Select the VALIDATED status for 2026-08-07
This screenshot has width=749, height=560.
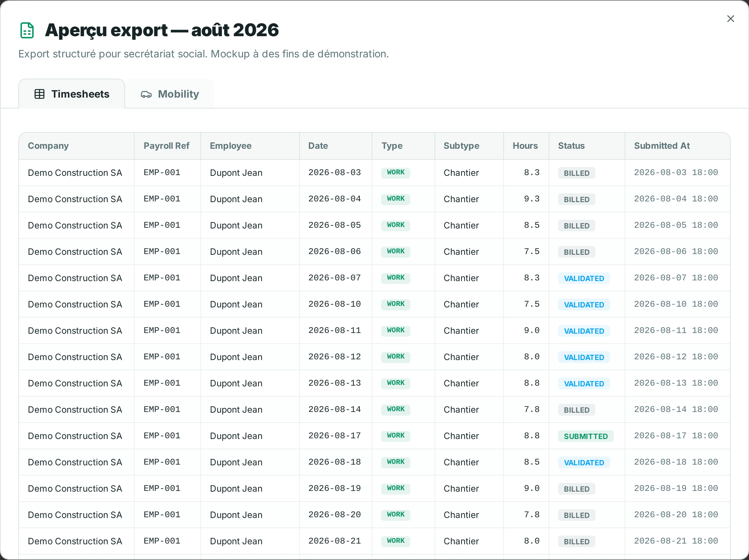(584, 278)
